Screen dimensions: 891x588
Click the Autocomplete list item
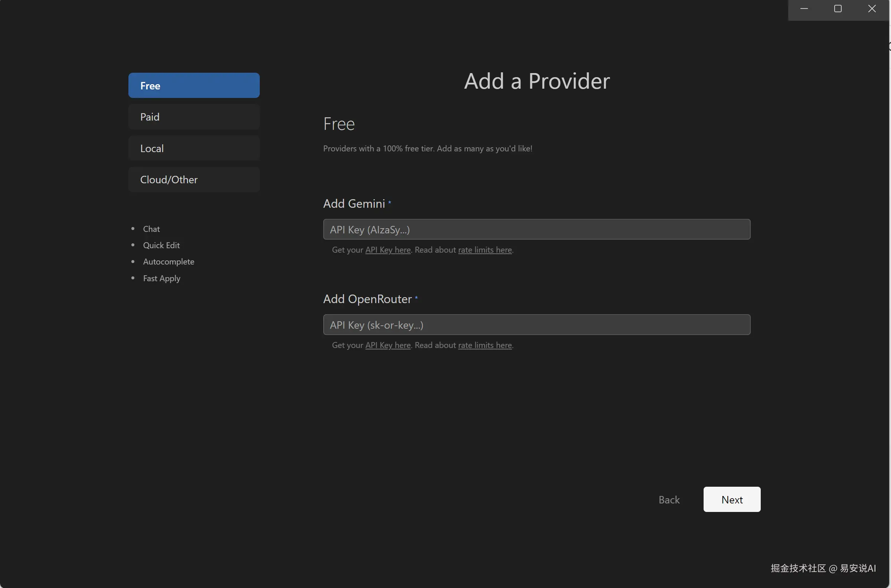(168, 262)
